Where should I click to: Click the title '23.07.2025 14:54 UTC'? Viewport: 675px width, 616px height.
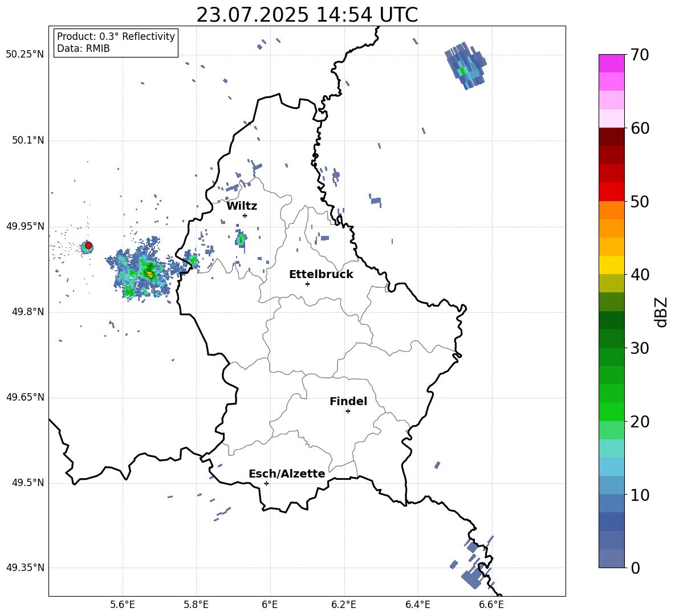307,15
